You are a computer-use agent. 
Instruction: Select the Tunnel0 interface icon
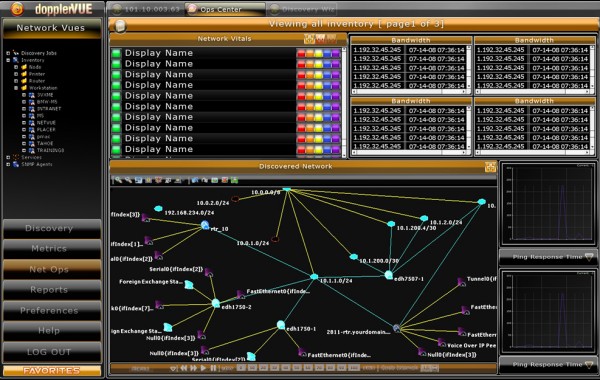click(x=462, y=282)
